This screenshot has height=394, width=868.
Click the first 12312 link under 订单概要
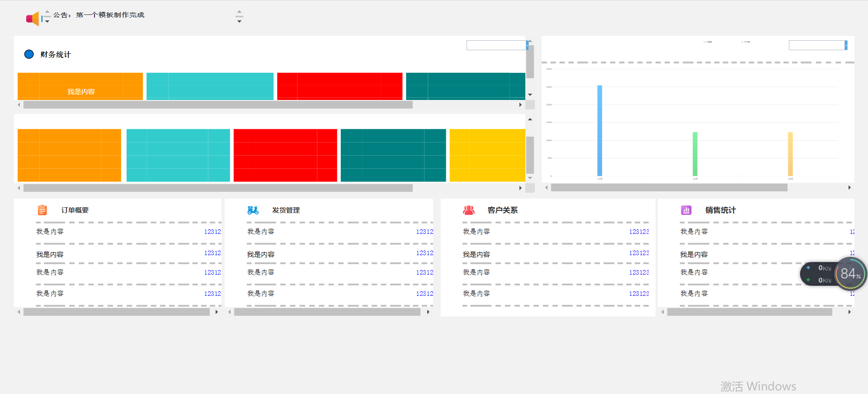click(212, 232)
